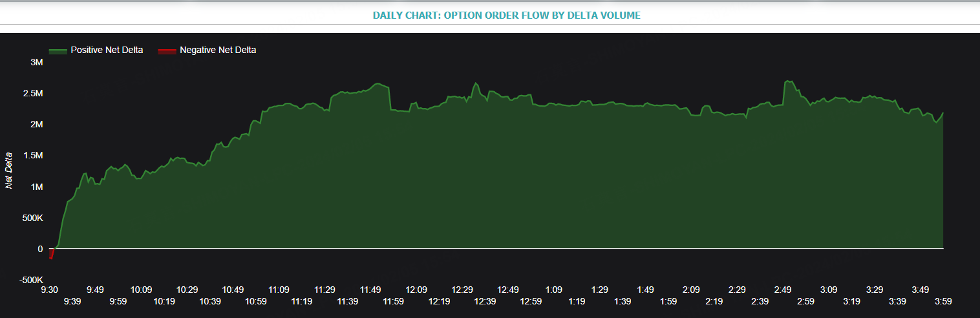Select the 3:59 time tick label

coord(943,301)
